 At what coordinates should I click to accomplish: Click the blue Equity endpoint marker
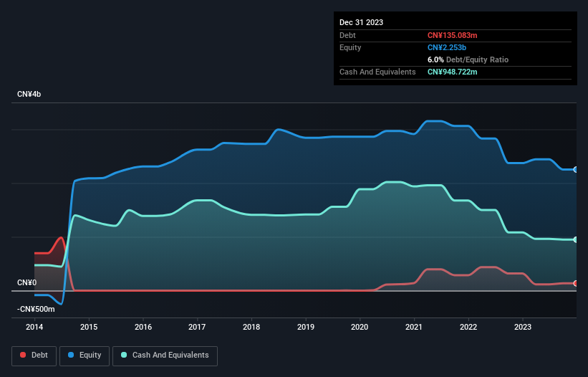coord(575,170)
